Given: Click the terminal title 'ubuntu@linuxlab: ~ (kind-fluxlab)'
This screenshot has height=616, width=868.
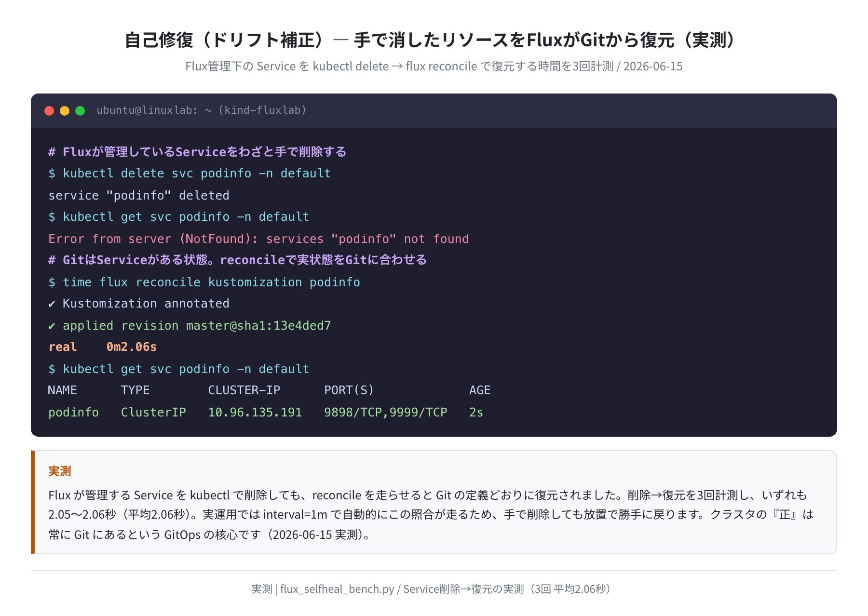Looking at the screenshot, I should 202,110.
